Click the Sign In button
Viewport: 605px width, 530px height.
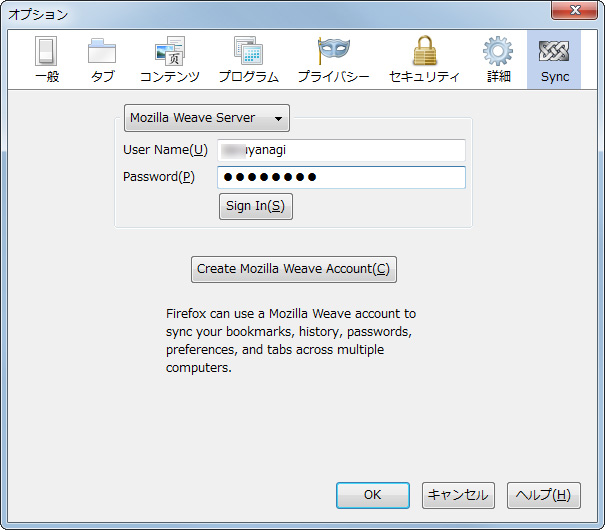[x=256, y=206]
